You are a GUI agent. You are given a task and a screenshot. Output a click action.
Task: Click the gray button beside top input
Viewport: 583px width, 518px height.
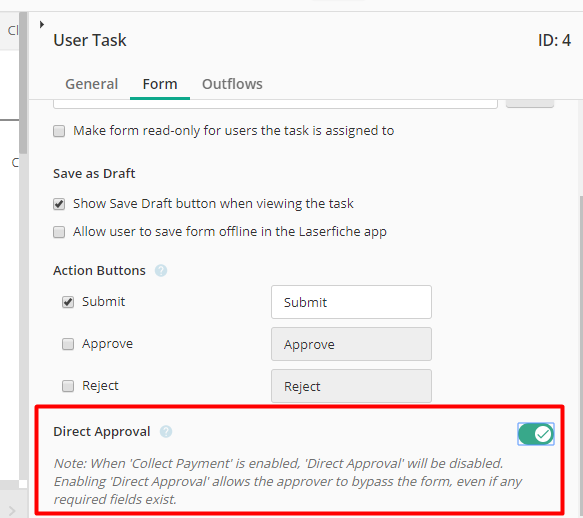click(530, 104)
